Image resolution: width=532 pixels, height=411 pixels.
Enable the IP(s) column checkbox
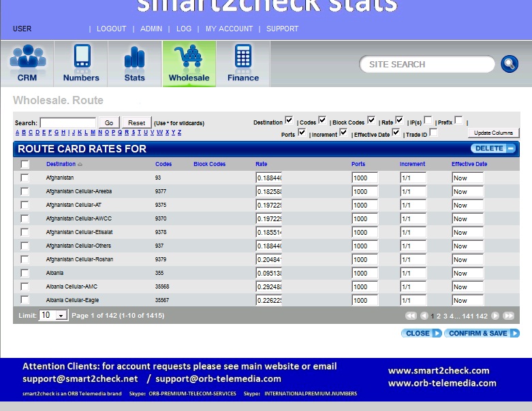428,120
